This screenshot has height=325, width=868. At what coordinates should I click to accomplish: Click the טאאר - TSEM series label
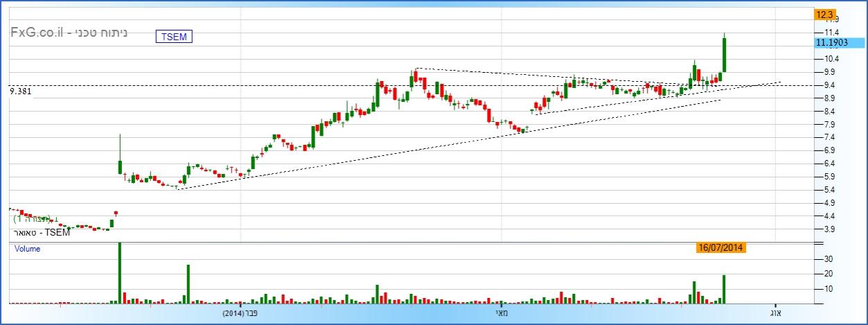tap(41, 232)
